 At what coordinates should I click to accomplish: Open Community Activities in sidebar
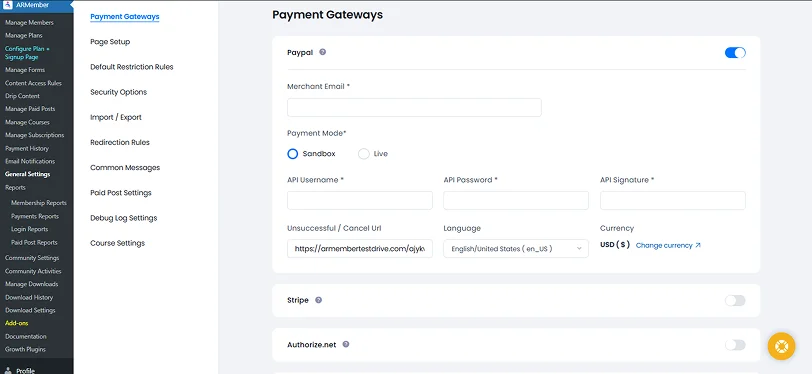click(x=33, y=271)
